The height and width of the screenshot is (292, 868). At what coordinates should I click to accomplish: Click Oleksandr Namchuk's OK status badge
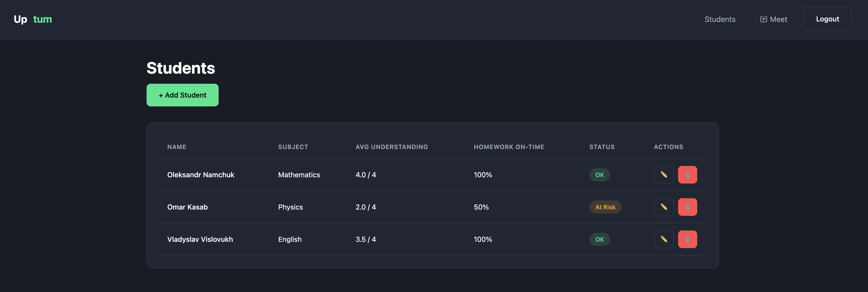point(599,175)
